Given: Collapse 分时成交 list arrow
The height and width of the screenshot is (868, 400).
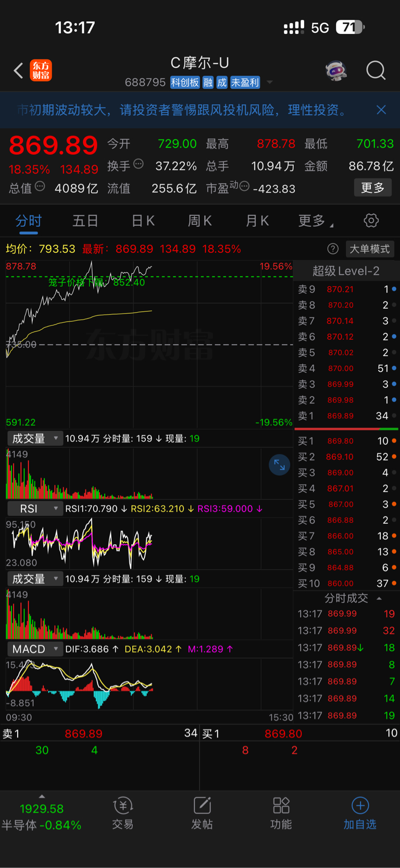Looking at the screenshot, I should pyautogui.click(x=379, y=598).
